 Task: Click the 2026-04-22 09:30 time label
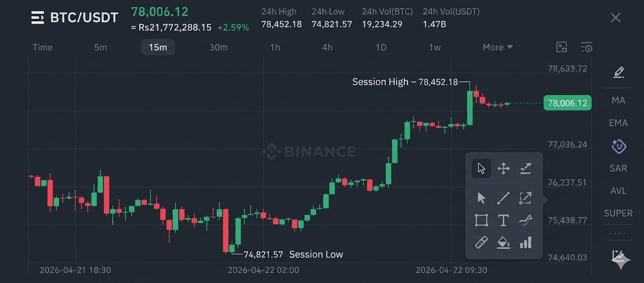tap(451, 270)
